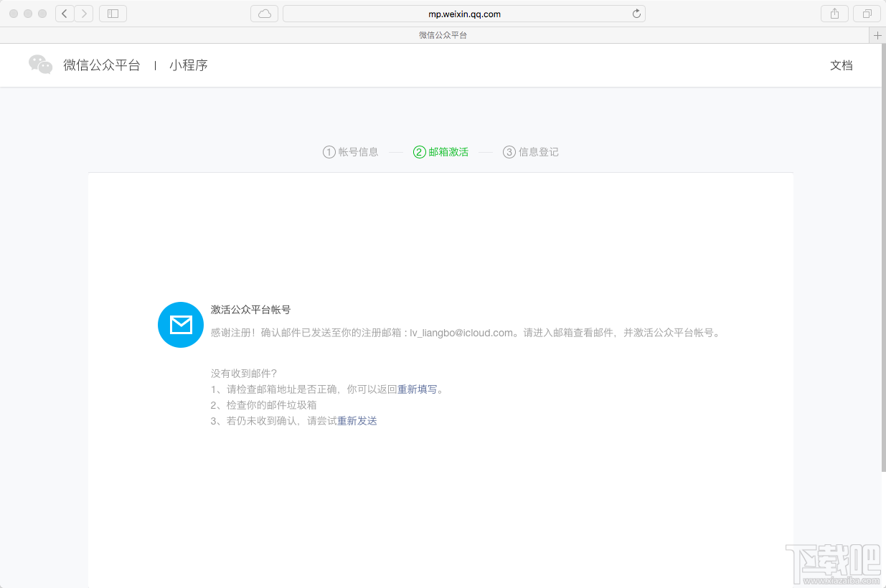Viewport: 886px width, 588px height.
Task: Open the Safari sidebar icon
Action: 113,13
